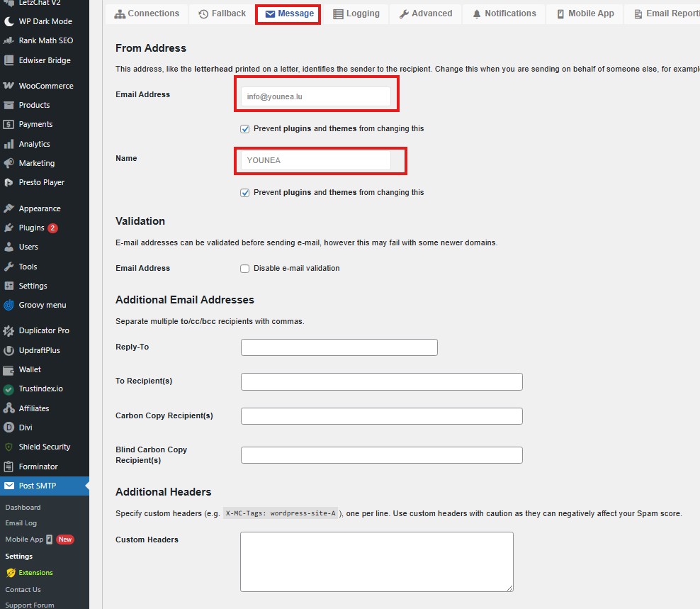The width and height of the screenshot is (700, 609).
Task: Open the Fallback tab
Action: (222, 13)
